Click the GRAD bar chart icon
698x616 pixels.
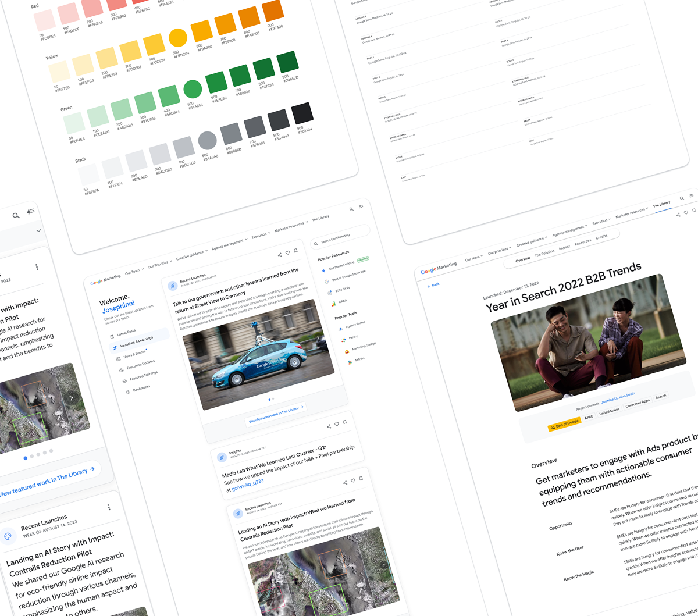[x=333, y=304]
